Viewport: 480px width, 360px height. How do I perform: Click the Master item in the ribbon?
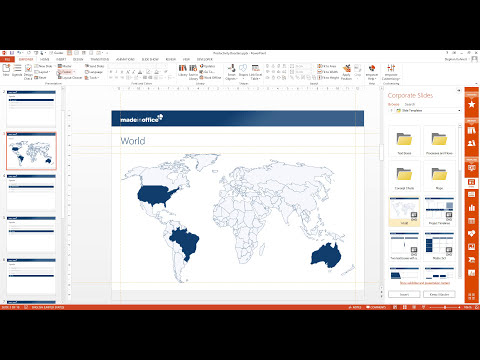click(x=65, y=66)
